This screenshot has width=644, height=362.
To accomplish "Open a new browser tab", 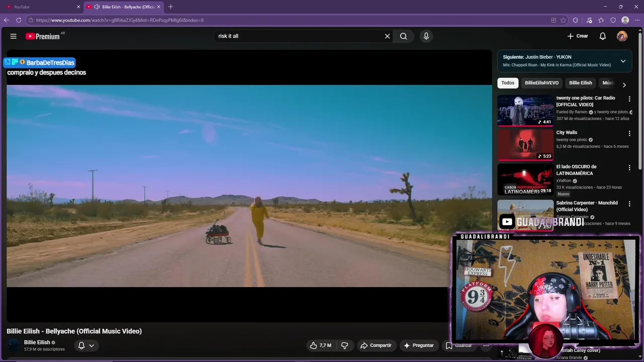I will pyautogui.click(x=171, y=7).
